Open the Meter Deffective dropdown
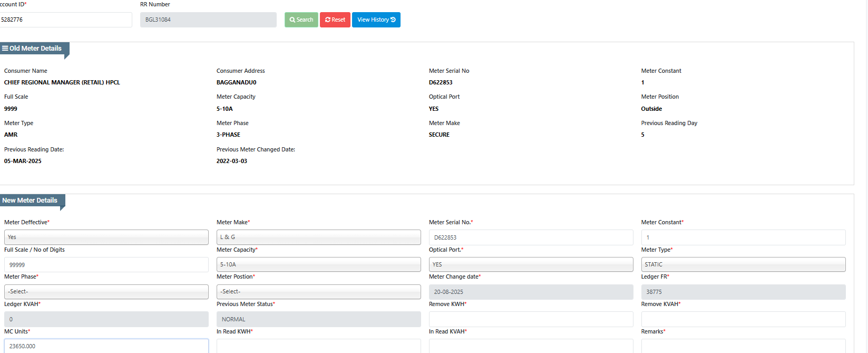 (106, 237)
